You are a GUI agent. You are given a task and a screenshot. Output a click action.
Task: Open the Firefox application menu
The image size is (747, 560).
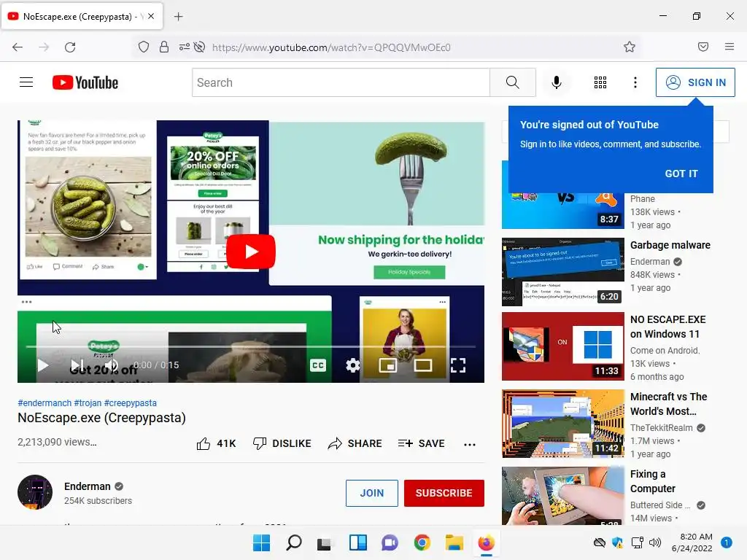(729, 47)
